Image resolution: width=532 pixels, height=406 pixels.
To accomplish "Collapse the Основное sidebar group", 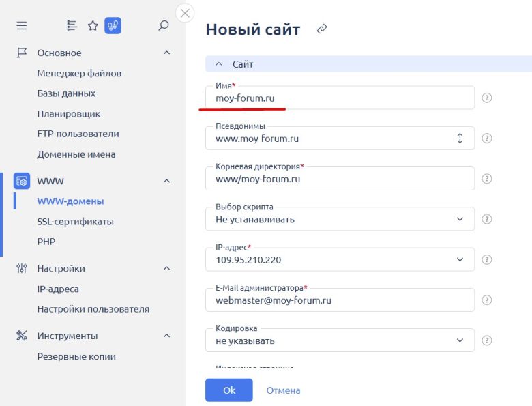I will pyautogui.click(x=166, y=53).
